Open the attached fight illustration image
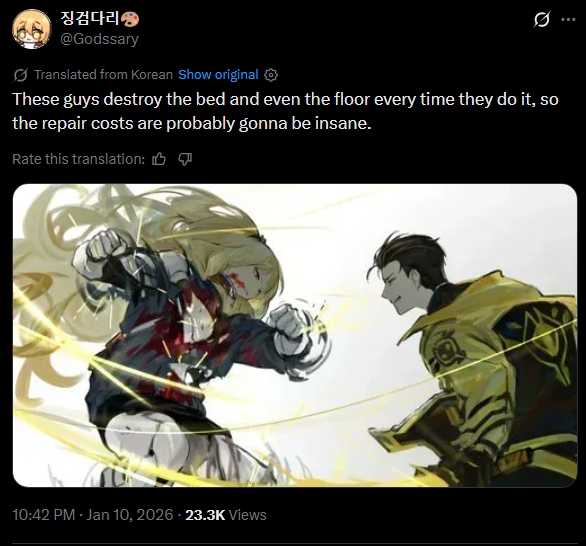The height and width of the screenshot is (546, 586). [295, 335]
